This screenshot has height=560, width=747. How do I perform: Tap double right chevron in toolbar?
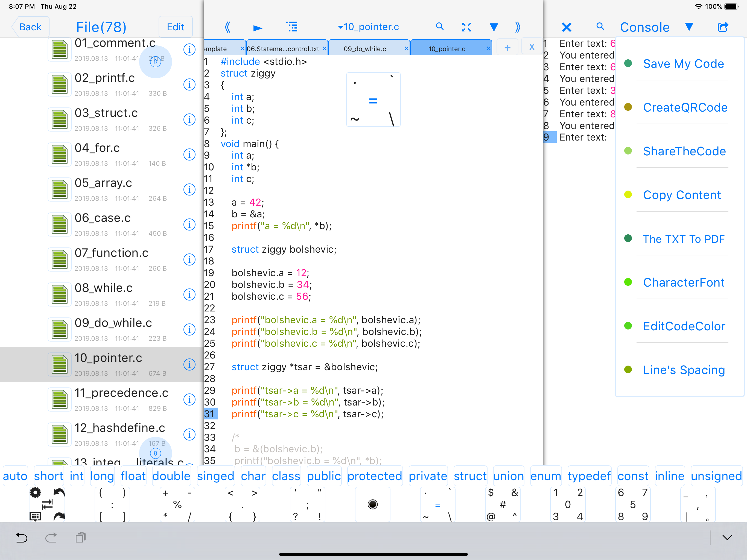pyautogui.click(x=517, y=27)
